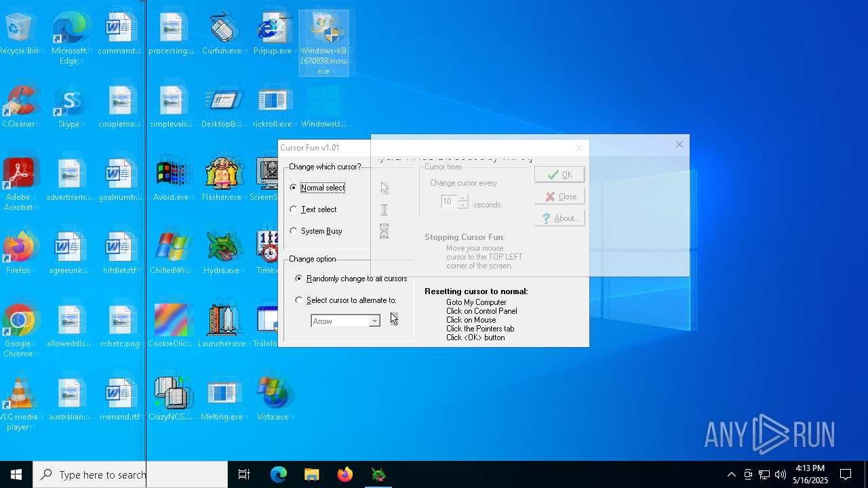Click the Close button with red X
The image size is (868, 488).
(559, 197)
